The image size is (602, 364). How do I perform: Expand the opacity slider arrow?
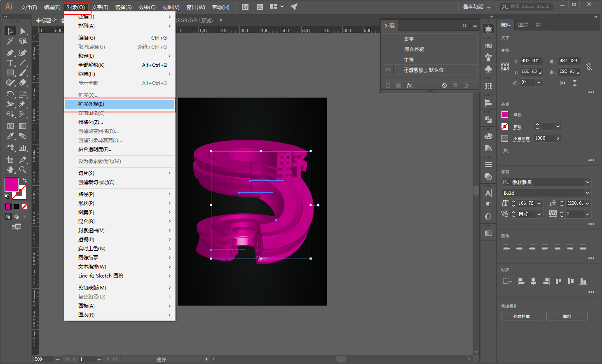point(558,138)
